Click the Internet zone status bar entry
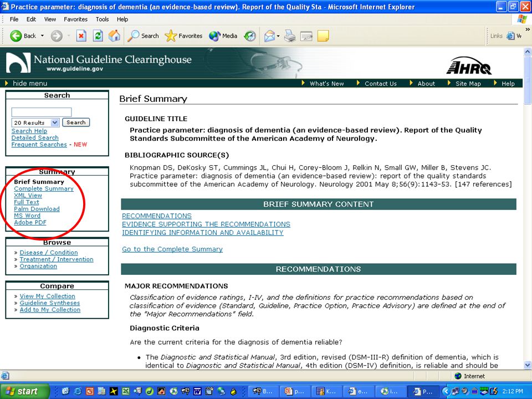This screenshot has width=532, height=399. point(470,376)
